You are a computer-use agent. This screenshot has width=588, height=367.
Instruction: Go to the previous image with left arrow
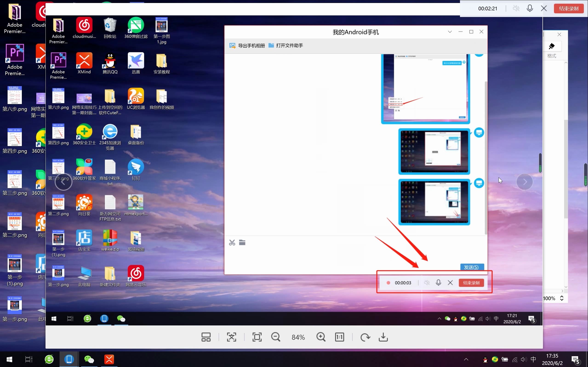[63, 182]
